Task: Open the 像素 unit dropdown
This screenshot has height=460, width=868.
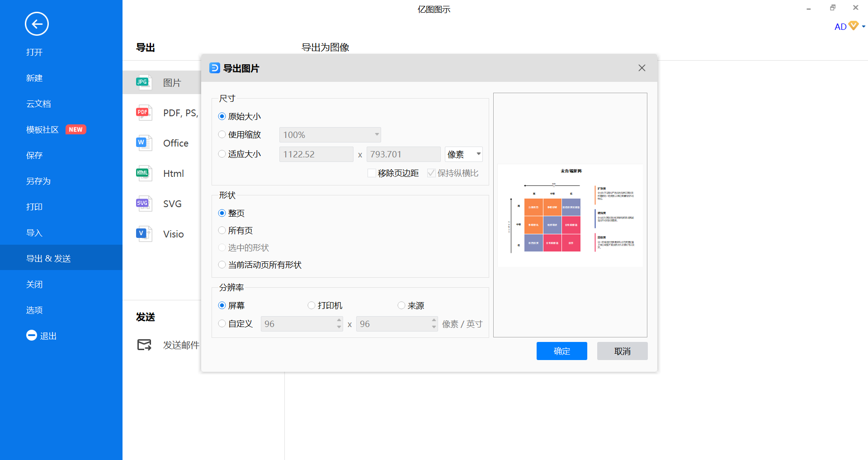Action: [x=464, y=154]
